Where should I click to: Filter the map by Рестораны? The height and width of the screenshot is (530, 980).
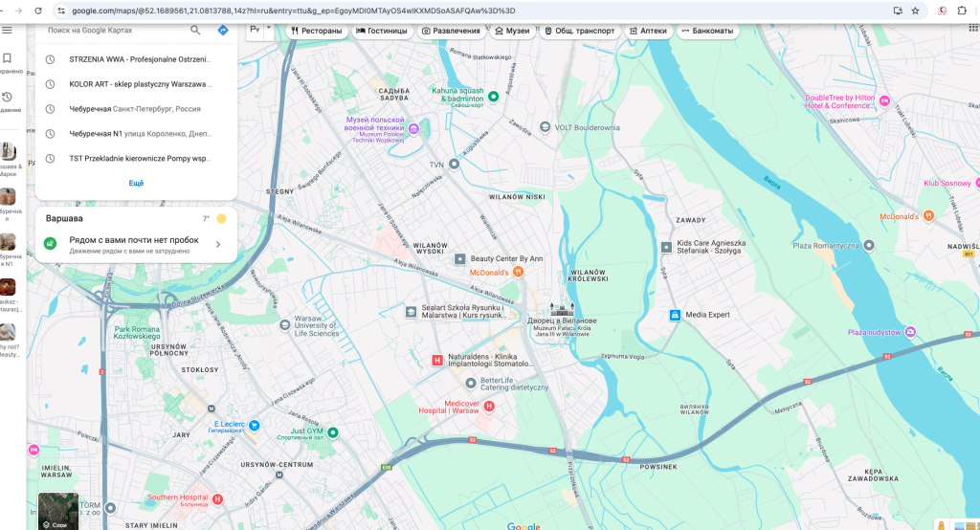[316, 31]
